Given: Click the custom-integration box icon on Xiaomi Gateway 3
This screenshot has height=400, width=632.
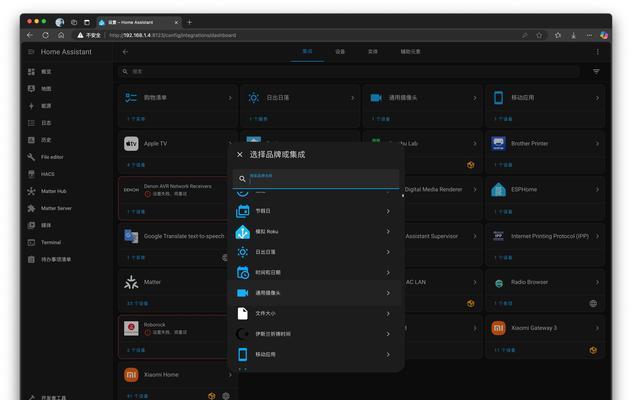Looking at the screenshot, I should pos(593,350).
